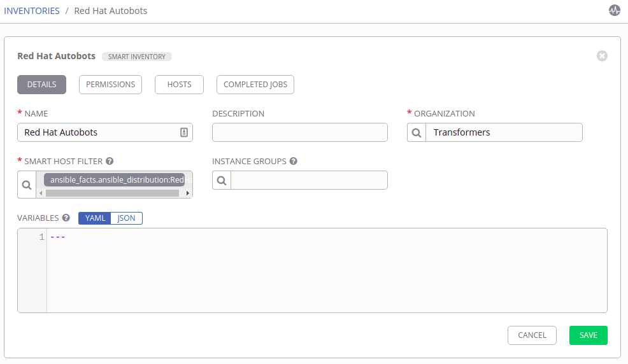This screenshot has width=628, height=364.
Task: Show Smart Host Filter help tooltip
Action: coord(110,162)
